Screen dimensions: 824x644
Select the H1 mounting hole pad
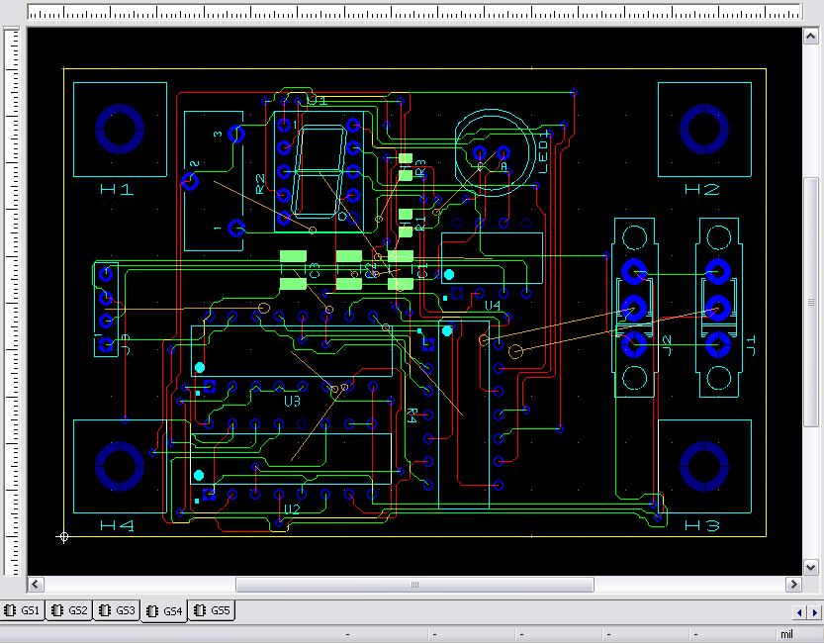coord(118,130)
